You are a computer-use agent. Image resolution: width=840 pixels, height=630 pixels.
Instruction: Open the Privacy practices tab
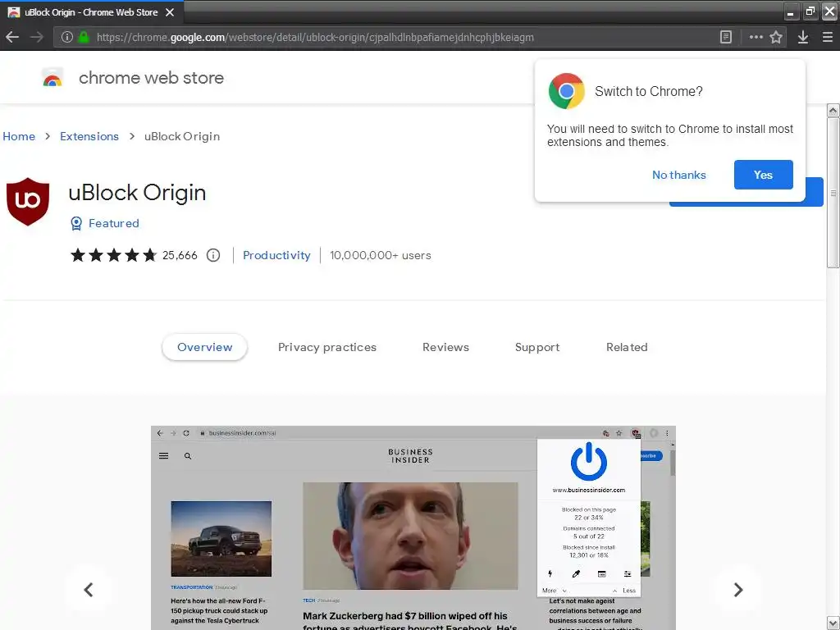click(x=326, y=347)
